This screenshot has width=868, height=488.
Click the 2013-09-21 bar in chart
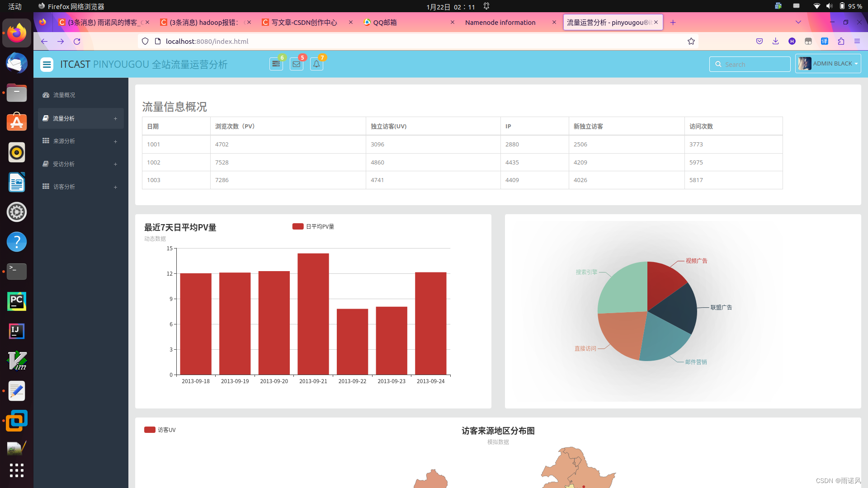[313, 314]
